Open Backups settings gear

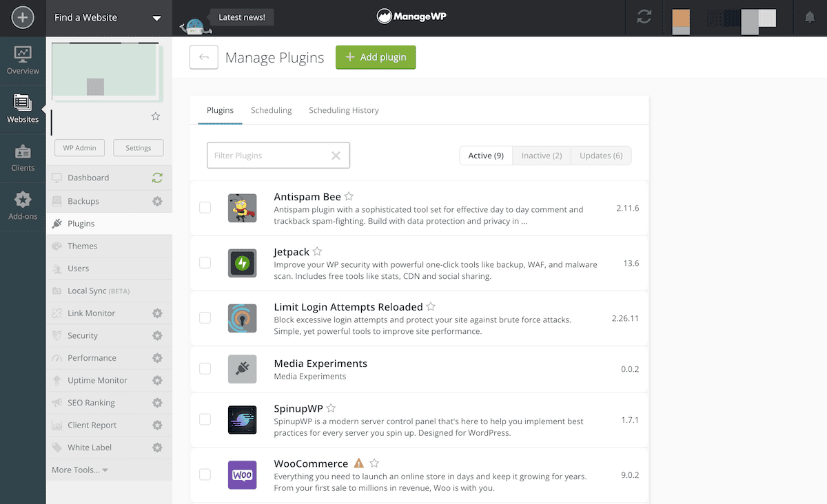click(157, 201)
